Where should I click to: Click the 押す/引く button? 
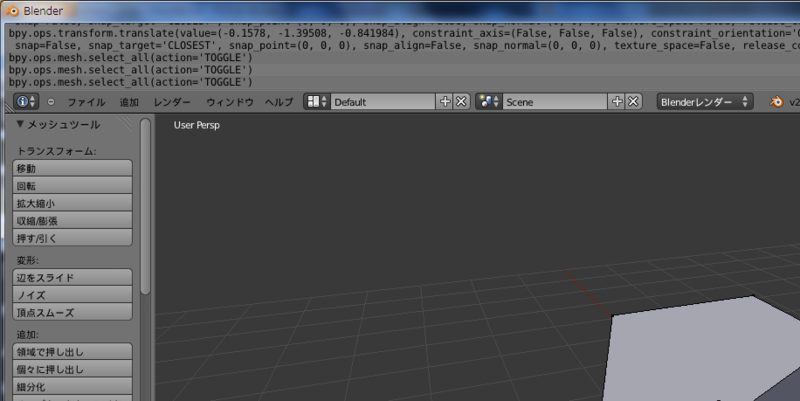[x=72, y=237]
